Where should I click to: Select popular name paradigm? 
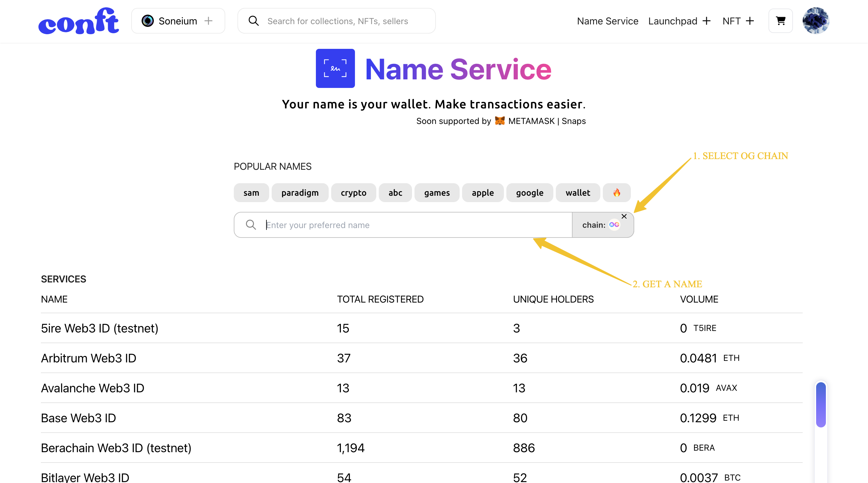click(x=300, y=193)
